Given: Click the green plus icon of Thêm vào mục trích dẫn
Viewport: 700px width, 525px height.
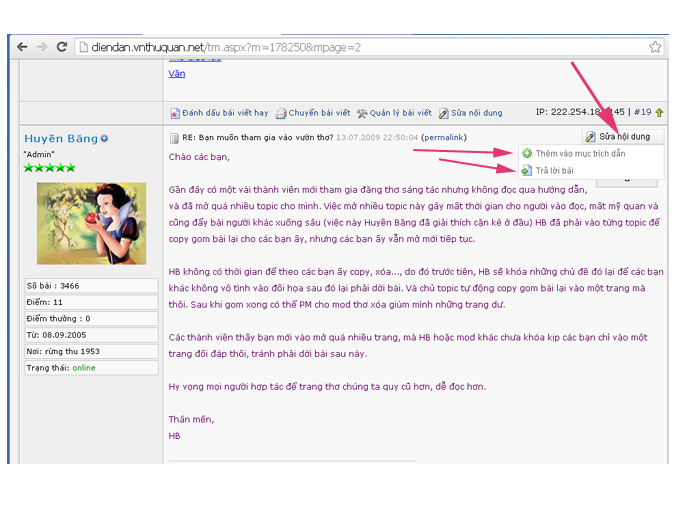Looking at the screenshot, I should pyautogui.click(x=527, y=153).
